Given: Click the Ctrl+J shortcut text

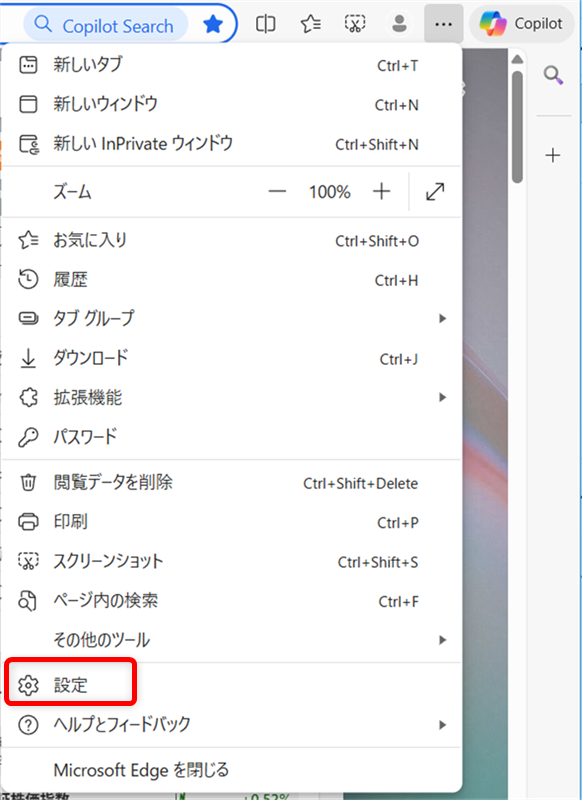Looking at the screenshot, I should pyautogui.click(x=399, y=359).
